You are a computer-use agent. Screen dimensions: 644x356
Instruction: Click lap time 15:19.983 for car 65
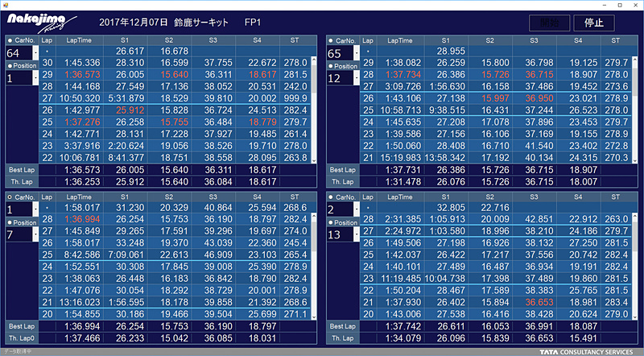click(x=400, y=157)
